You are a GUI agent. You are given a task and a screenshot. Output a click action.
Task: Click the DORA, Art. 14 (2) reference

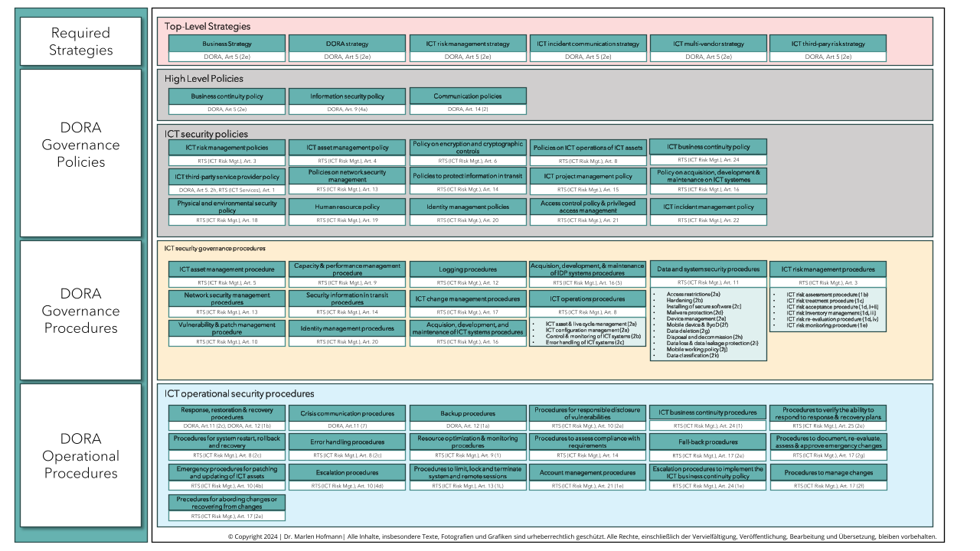tap(468, 109)
